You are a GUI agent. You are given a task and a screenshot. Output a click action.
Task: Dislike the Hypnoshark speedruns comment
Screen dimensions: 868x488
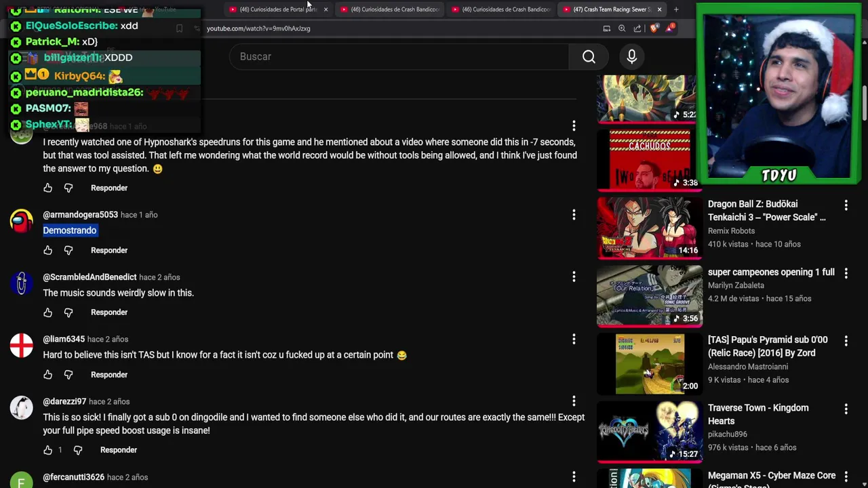point(68,188)
